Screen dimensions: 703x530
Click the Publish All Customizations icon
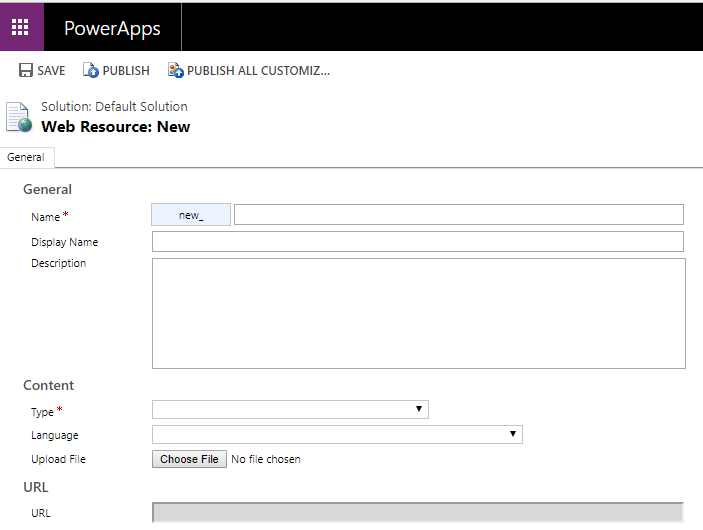click(176, 70)
